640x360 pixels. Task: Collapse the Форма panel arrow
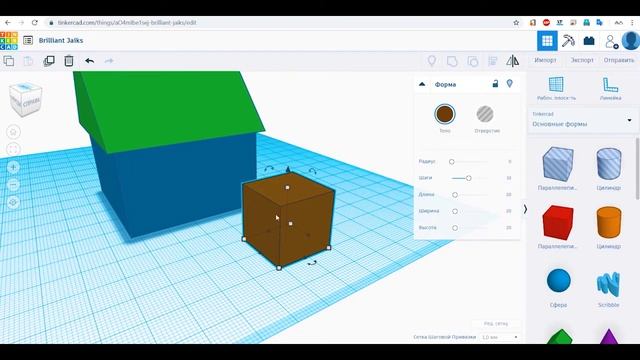point(422,84)
